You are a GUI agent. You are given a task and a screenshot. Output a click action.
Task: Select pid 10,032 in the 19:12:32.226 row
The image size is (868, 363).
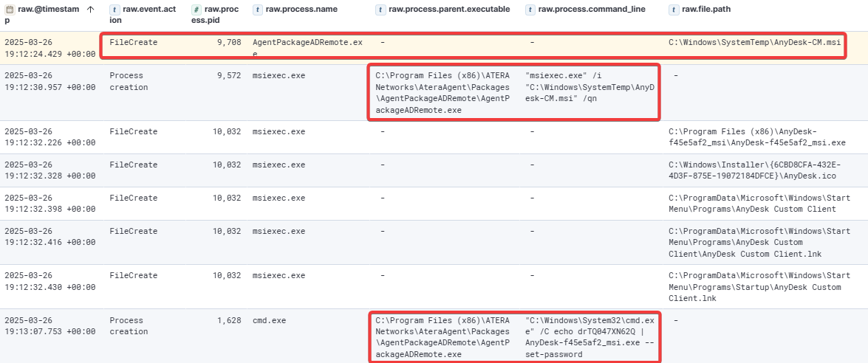tap(226, 131)
